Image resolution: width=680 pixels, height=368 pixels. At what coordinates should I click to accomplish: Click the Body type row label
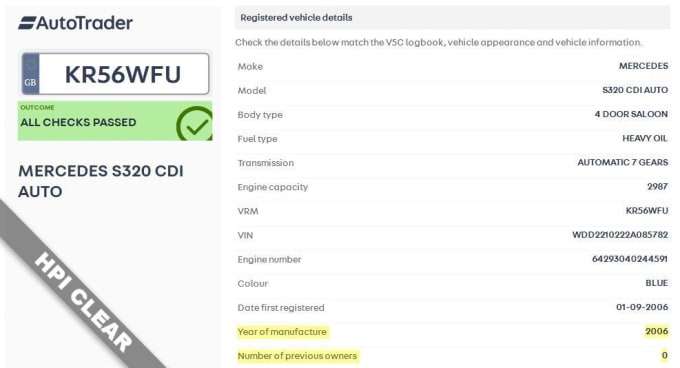260,115
